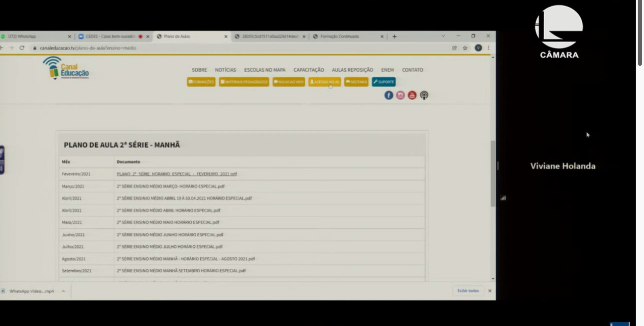
Task: Close the Plano de Aulas tab
Action: (x=226, y=36)
